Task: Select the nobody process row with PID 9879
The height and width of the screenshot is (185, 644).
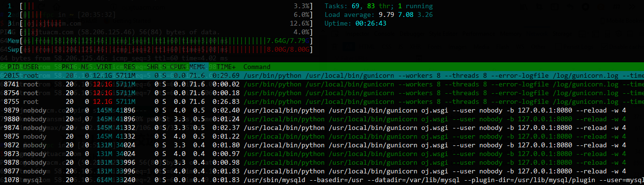Action: click(x=322, y=110)
